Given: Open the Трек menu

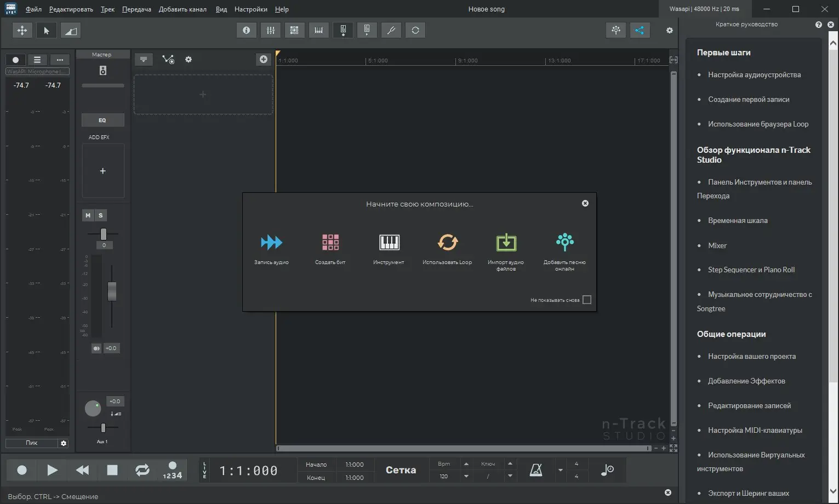Looking at the screenshot, I should tap(107, 9).
